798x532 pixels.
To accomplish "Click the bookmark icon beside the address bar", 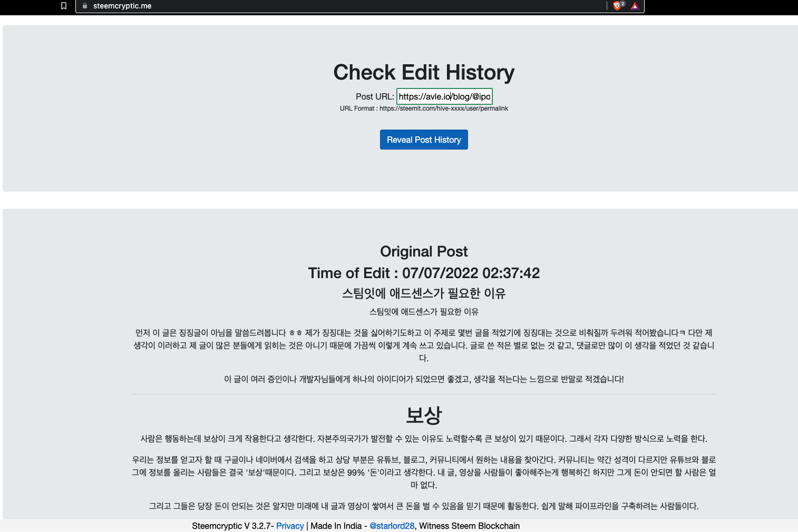I will pyautogui.click(x=64, y=6).
